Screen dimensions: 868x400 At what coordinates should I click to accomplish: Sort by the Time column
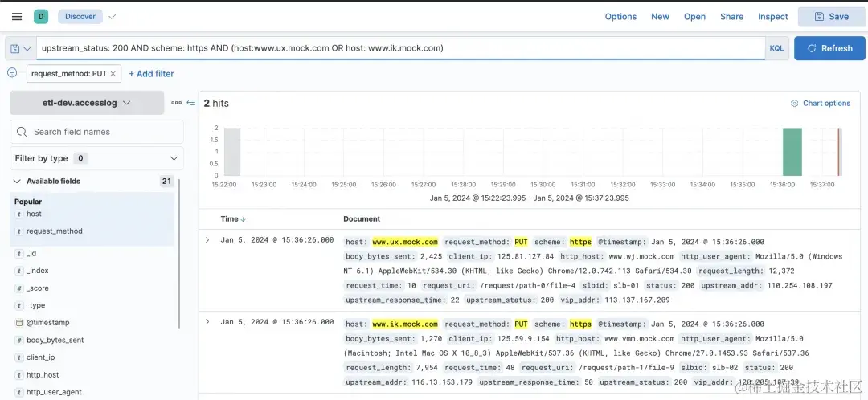233,219
